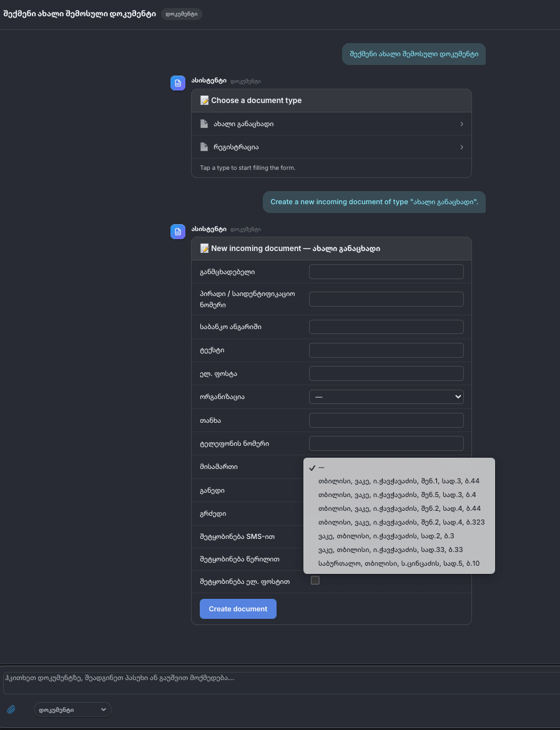This screenshot has height=730, width=560.
Task: Click the Tap a type to start hint text
Action: click(x=248, y=167)
